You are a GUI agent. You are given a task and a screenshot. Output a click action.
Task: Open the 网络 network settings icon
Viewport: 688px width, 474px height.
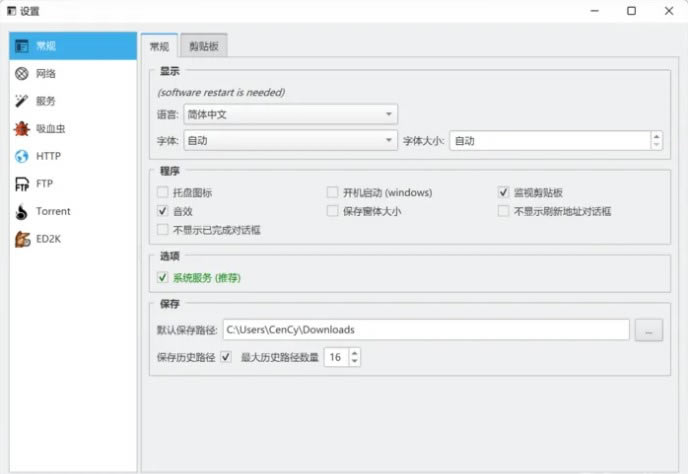pos(21,73)
